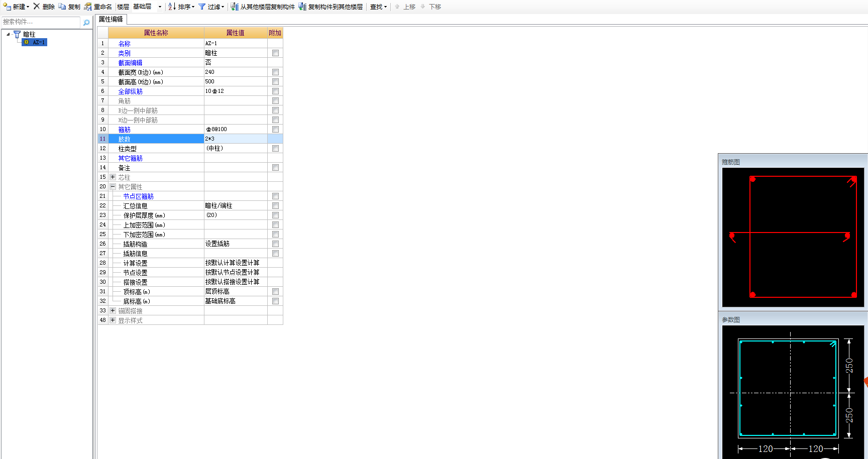Select the AZ-1 component icon
The height and width of the screenshot is (459, 868).
tap(27, 42)
